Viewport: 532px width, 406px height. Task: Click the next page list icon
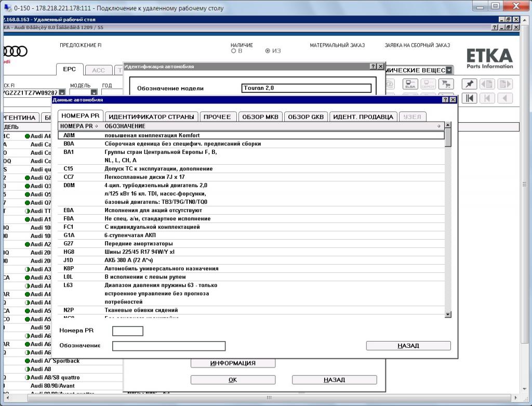tap(505, 84)
